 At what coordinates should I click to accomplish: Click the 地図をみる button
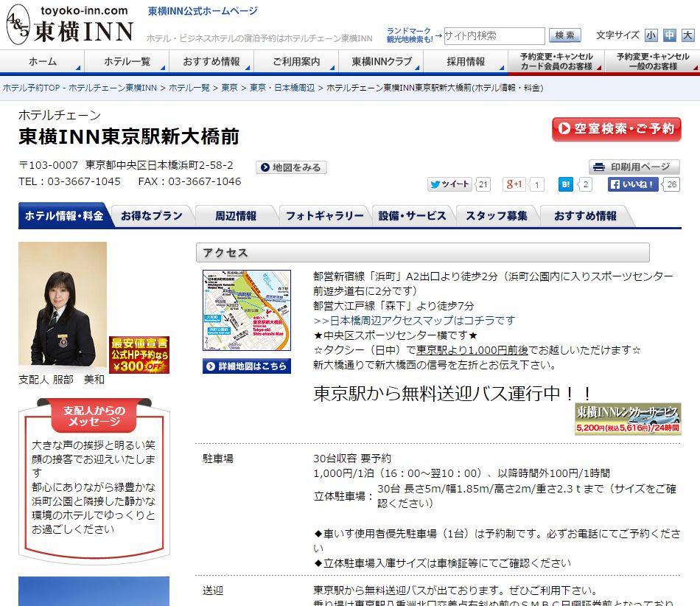click(x=291, y=167)
